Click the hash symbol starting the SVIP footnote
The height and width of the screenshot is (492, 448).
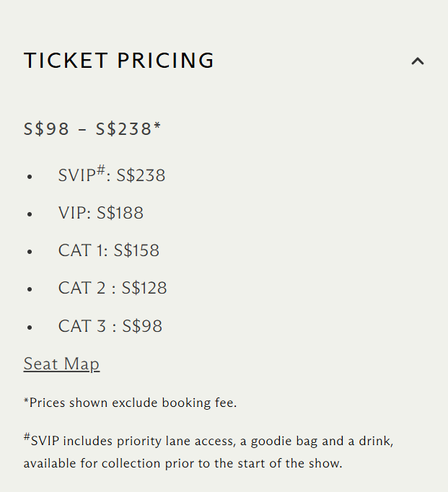pyautogui.click(x=27, y=437)
